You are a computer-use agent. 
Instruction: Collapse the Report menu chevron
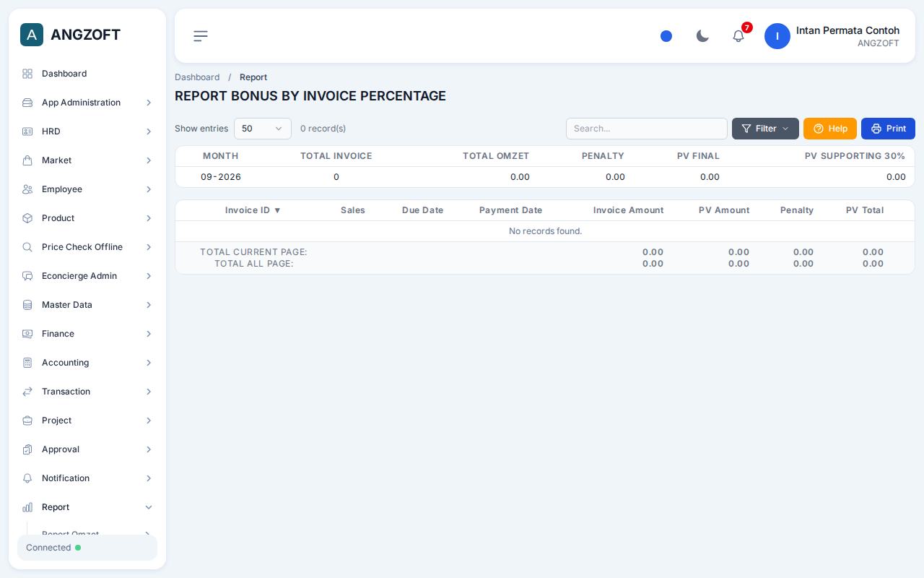coord(149,507)
